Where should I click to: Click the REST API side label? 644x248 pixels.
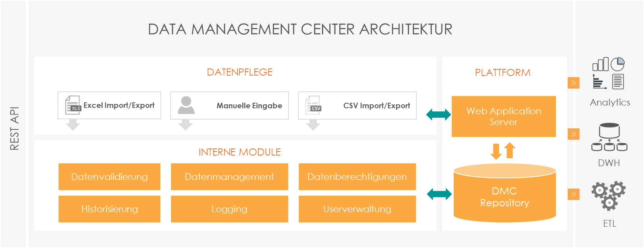tap(14, 128)
